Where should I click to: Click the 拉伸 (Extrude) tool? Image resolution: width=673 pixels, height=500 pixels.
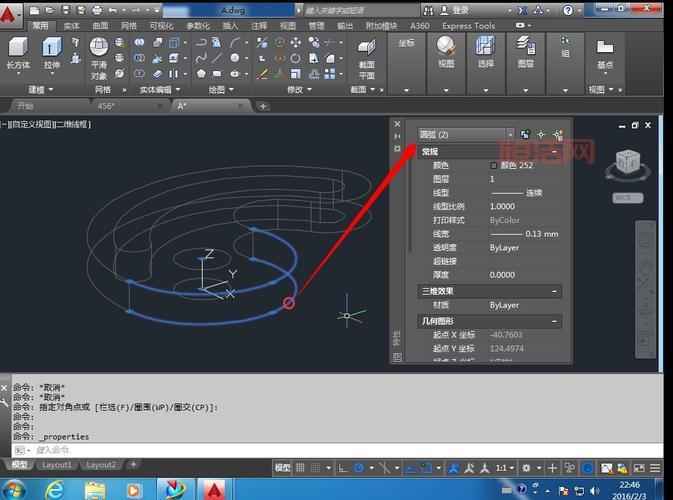tap(50, 52)
